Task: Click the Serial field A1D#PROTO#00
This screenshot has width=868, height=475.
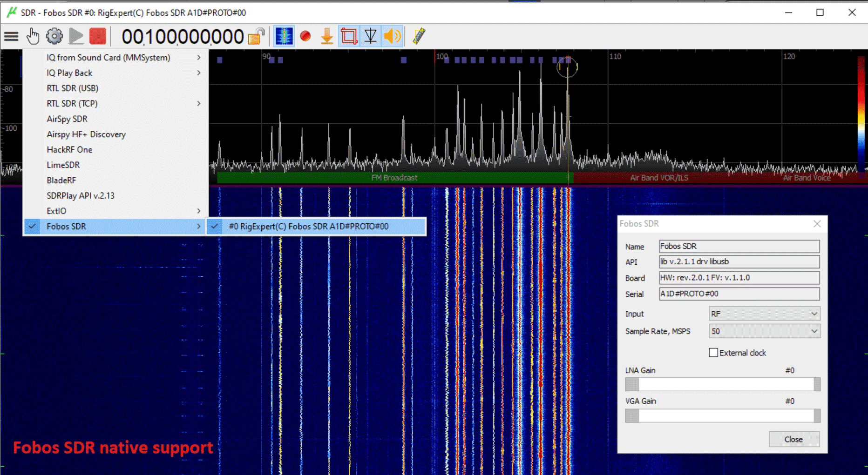Action: click(x=739, y=294)
